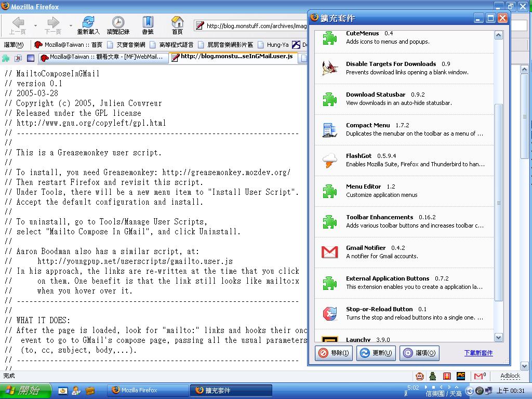Select the Stop-or-Reload Button extension icon
The width and height of the screenshot is (532, 399).
pos(329,314)
